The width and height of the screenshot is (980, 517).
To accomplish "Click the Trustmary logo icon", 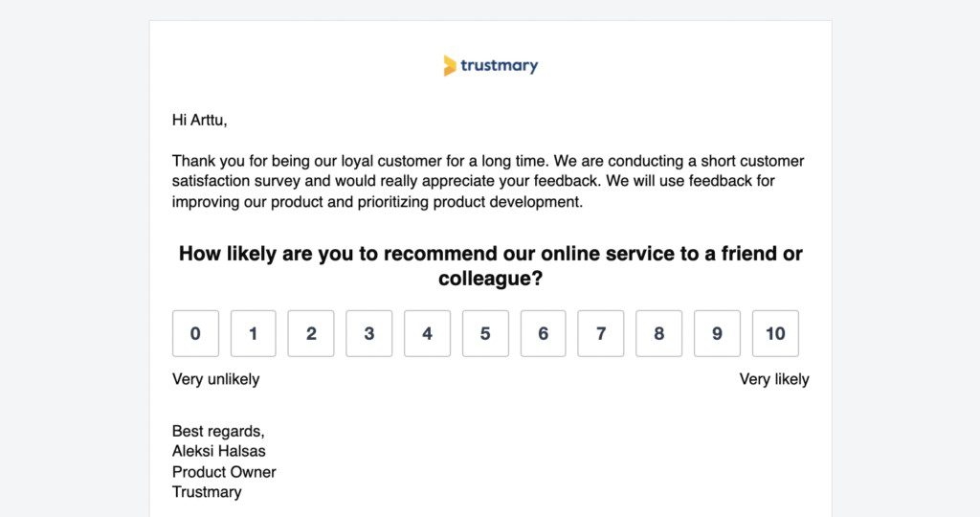I will point(450,66).
